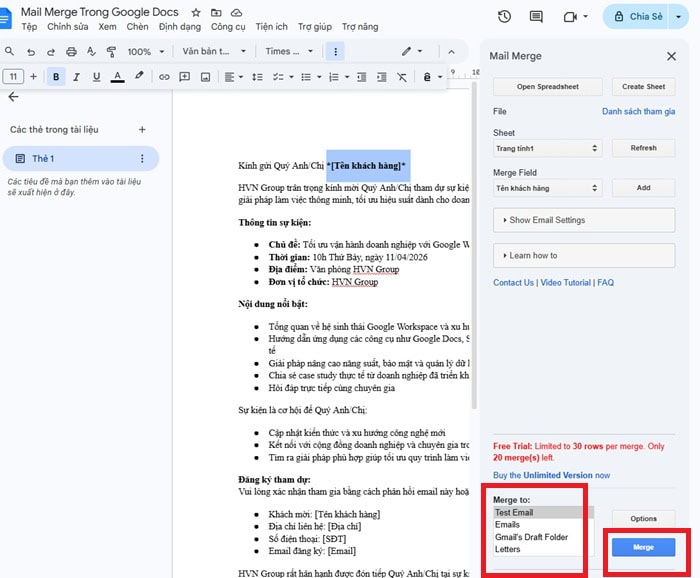The width and height of the screenshot is (700, 578).
Task: Close the outline with back arrow
Action: [x=13, y=97]
